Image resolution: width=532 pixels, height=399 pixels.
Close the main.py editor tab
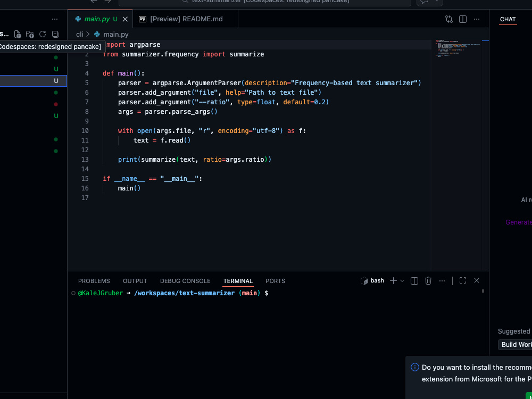click(125, 19)
